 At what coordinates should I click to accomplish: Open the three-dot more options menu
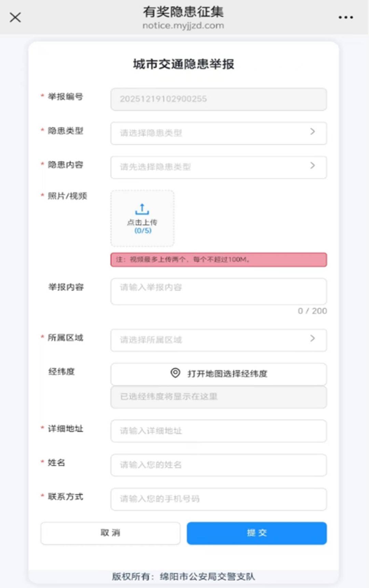coord(345,17)
